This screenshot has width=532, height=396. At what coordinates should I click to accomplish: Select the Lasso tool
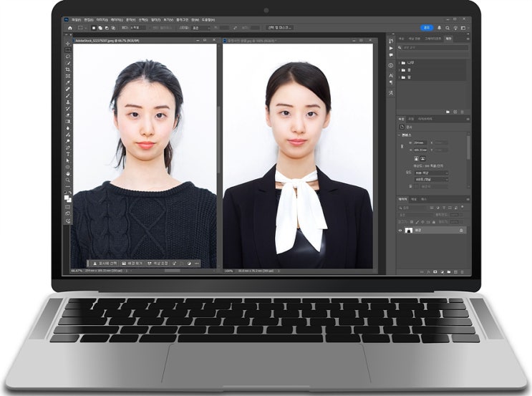click(68, 57)
